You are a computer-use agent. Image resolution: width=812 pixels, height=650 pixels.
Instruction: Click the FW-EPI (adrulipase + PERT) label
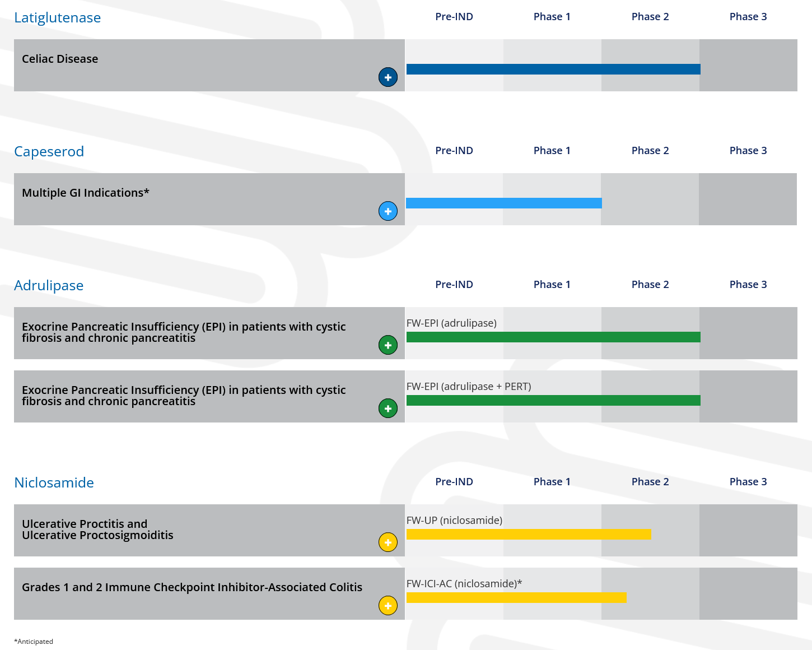point(469,387)
